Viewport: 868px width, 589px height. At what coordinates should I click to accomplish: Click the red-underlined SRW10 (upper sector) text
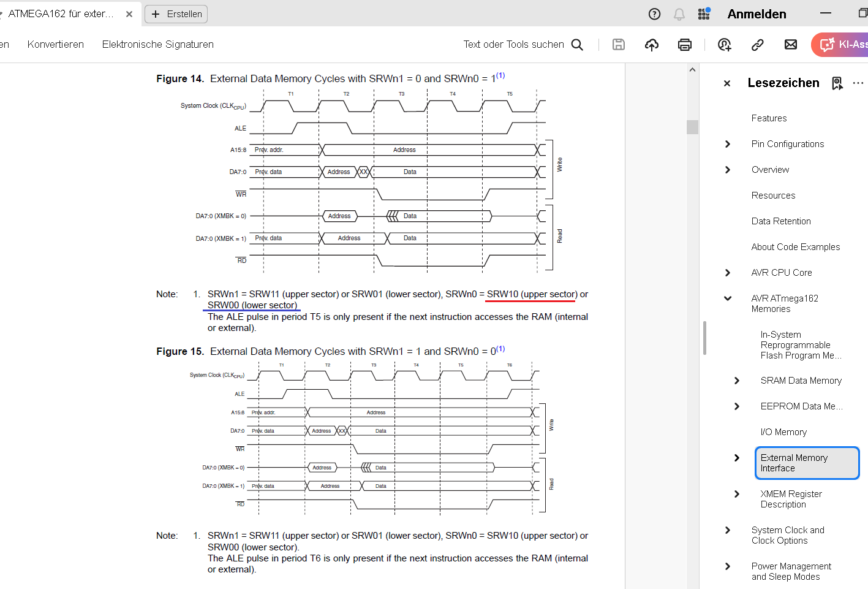coord(532,294)
